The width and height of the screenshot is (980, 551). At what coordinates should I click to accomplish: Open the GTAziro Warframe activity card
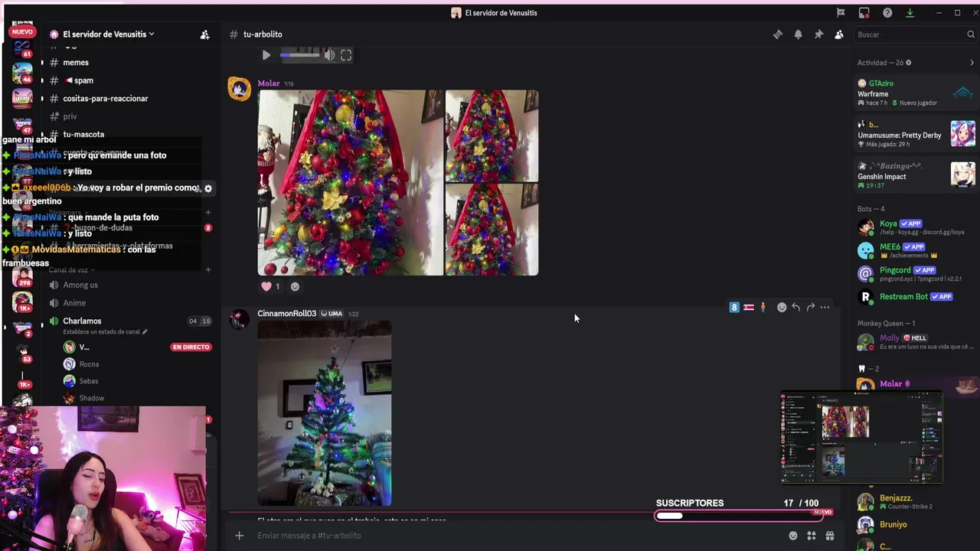[x=915, y=93]
